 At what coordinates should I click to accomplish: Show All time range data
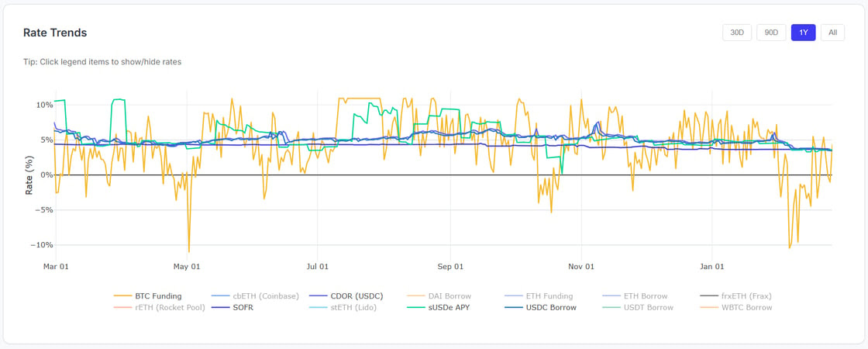point(832,33)
